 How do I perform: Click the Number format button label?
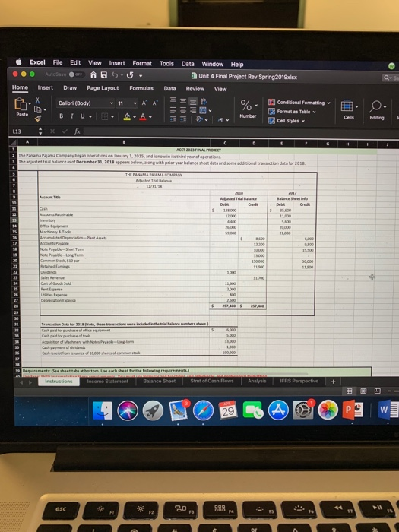click(248, 116)
